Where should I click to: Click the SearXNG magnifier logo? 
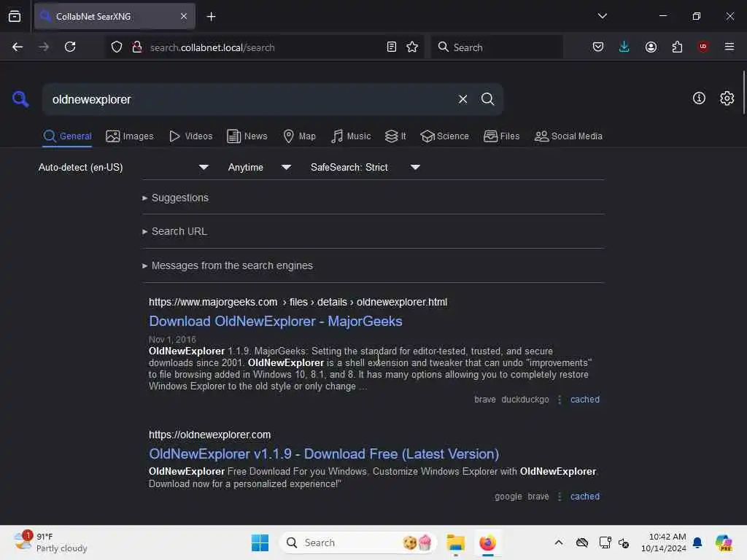pyautogui.click(x=20, y=99)
